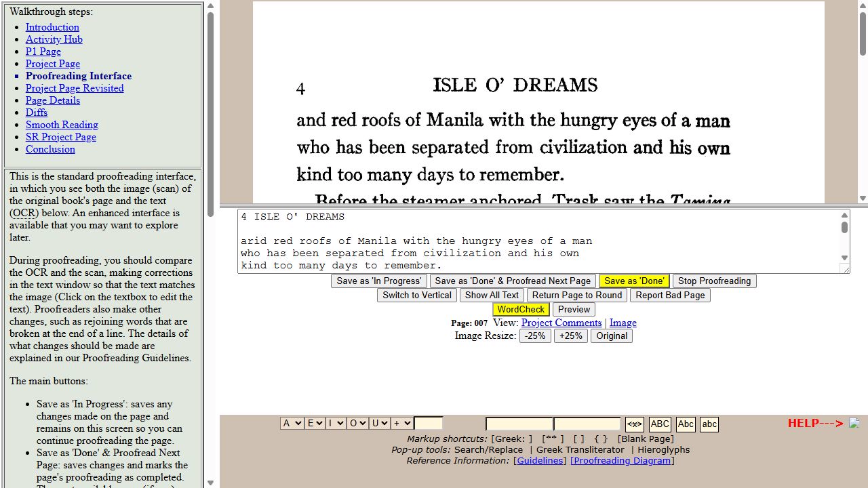Image resolution: width=868 pixels, height=488 pixels.
Task: Open the Proofreading Diagram link
Action: click(622, 461)
